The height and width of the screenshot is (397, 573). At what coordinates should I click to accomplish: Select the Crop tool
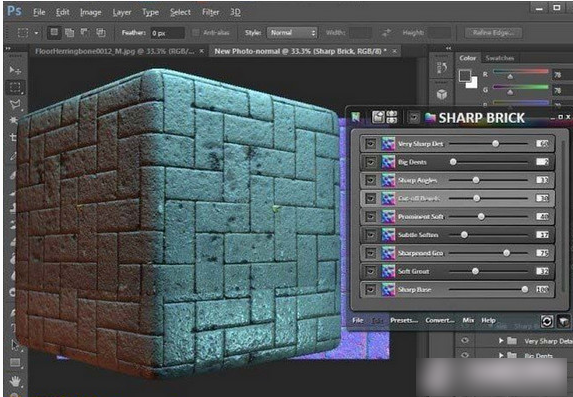point(14,137)
